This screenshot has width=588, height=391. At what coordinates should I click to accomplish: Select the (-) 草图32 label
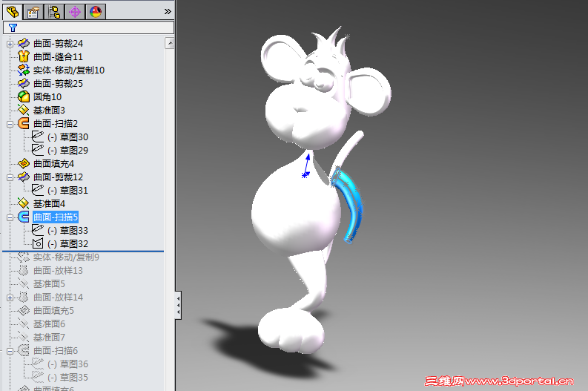pyautogui.click(x=68, y=243)
